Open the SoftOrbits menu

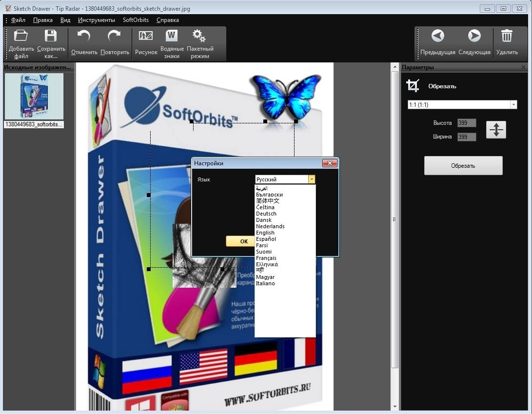tap(136, 20)
